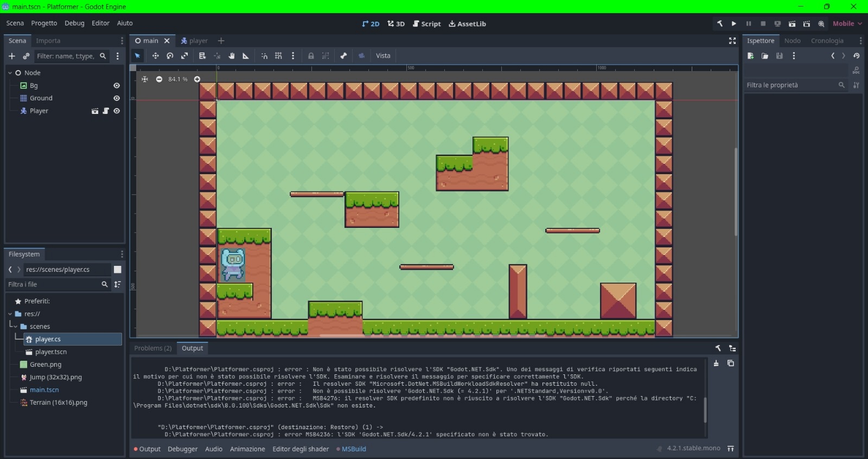Activate the Scale Mode tool
This screenshot has height=459, width=868.
point(184,56)
